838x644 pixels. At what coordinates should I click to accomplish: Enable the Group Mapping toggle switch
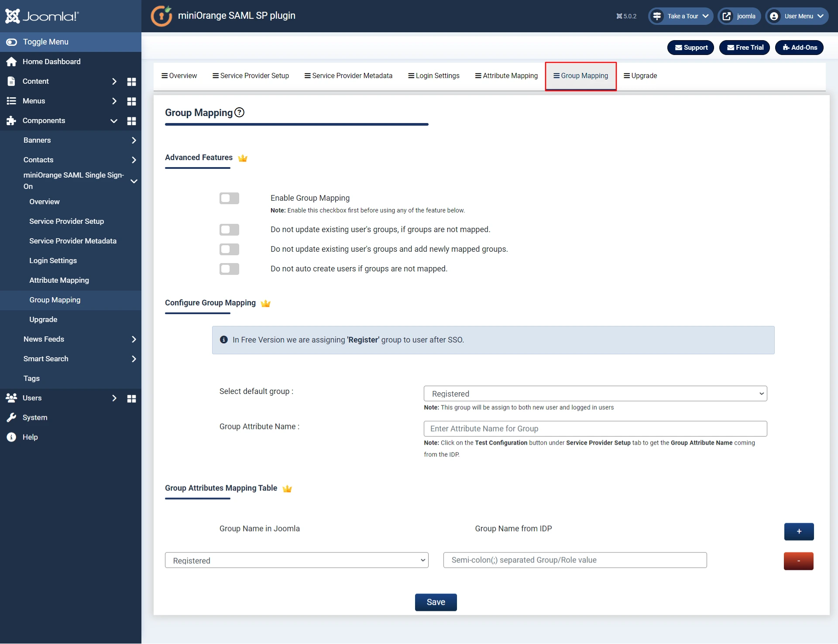tap(229, 198)
